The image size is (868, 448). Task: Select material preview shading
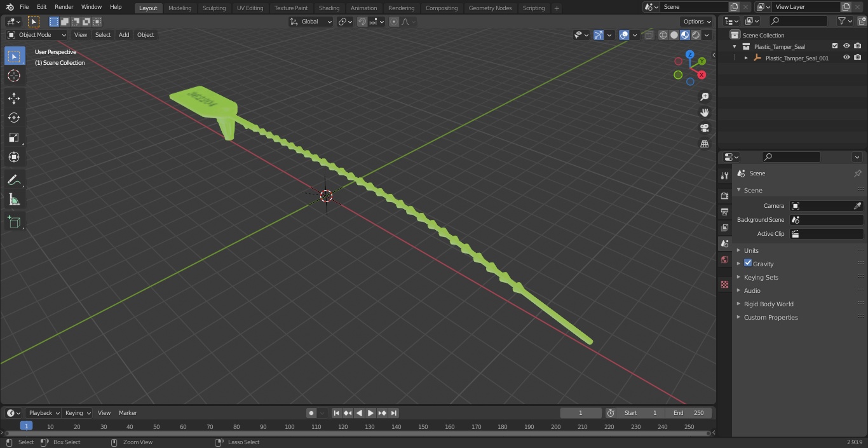[685, 35]
